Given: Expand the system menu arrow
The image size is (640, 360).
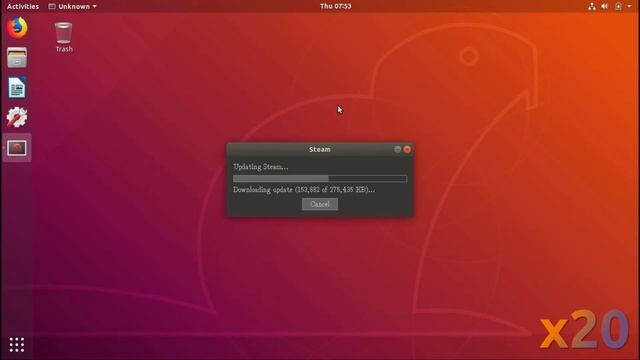Looking at the screenshot, I should coord(629,6).
